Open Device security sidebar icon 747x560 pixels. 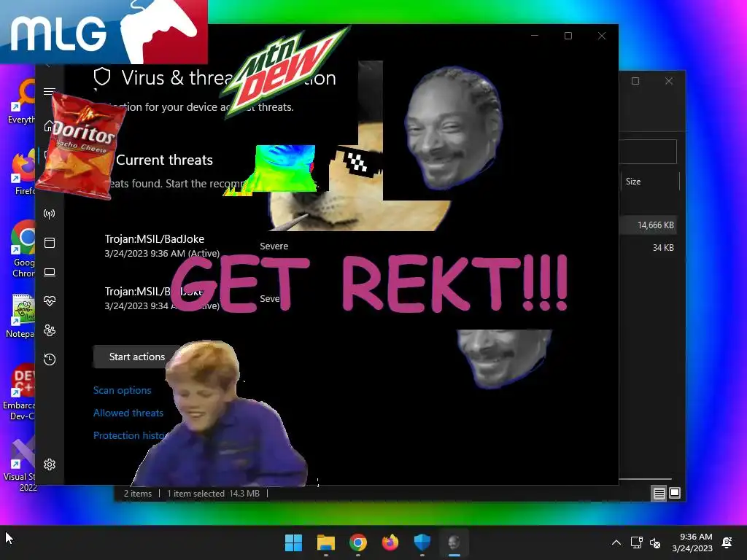click(x=50, y=273)
